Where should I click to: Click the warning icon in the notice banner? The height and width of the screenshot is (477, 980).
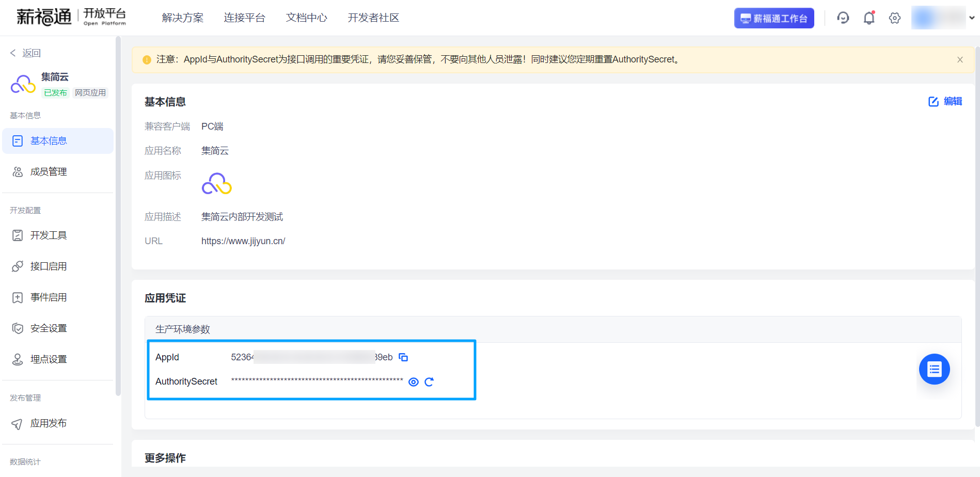(147, 60)
